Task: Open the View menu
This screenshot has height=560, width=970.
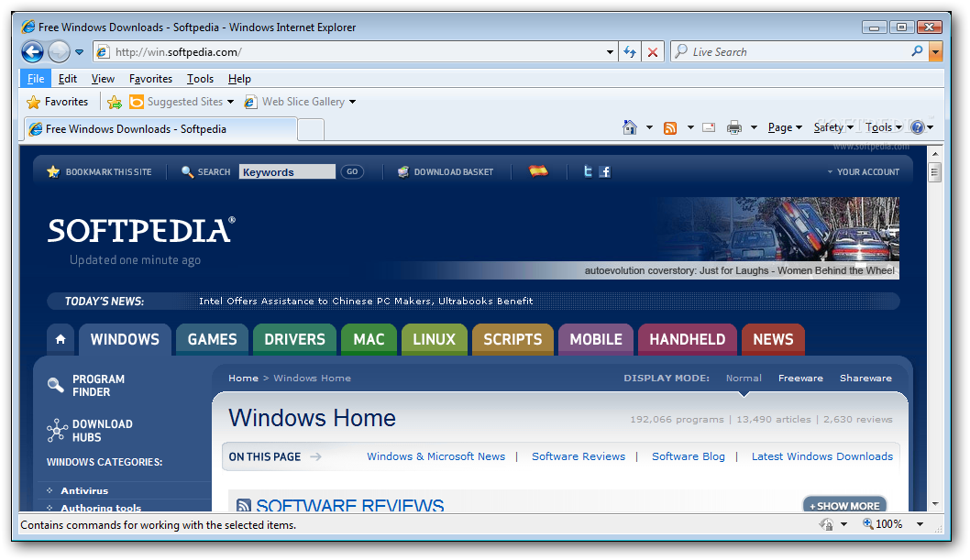Action: point(103,79)
